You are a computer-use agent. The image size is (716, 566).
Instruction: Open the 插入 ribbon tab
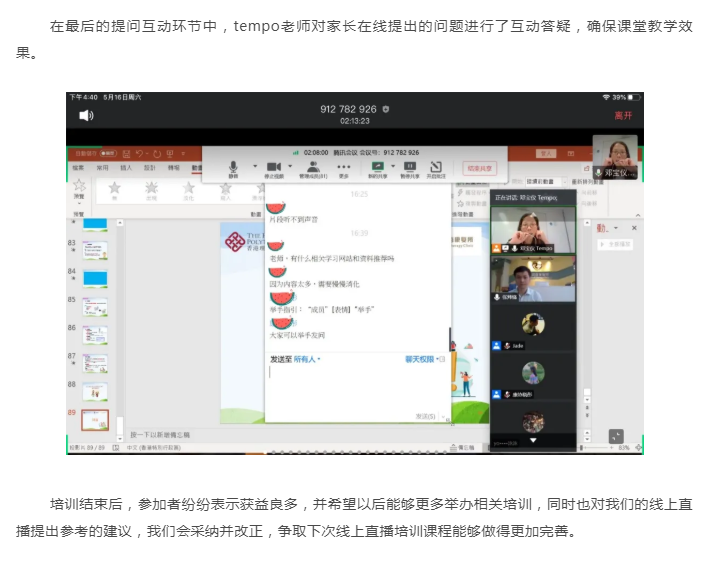[x=126, y=168]
